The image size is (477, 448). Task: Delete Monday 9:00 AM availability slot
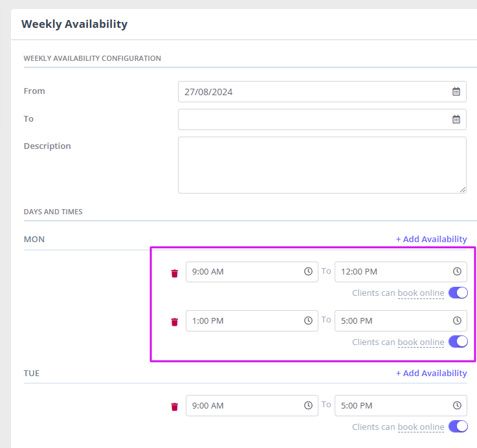coord(175,273)
